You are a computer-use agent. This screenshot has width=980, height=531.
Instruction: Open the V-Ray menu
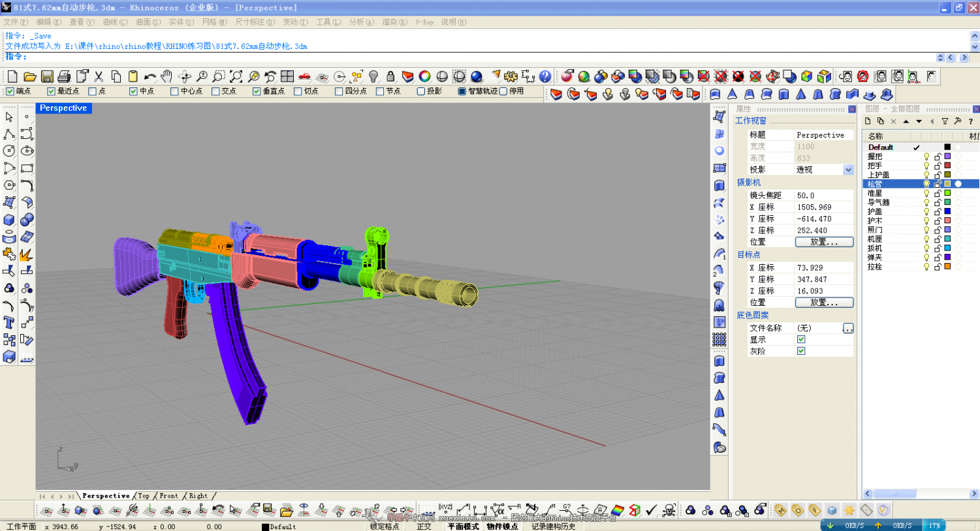[424, 22]
